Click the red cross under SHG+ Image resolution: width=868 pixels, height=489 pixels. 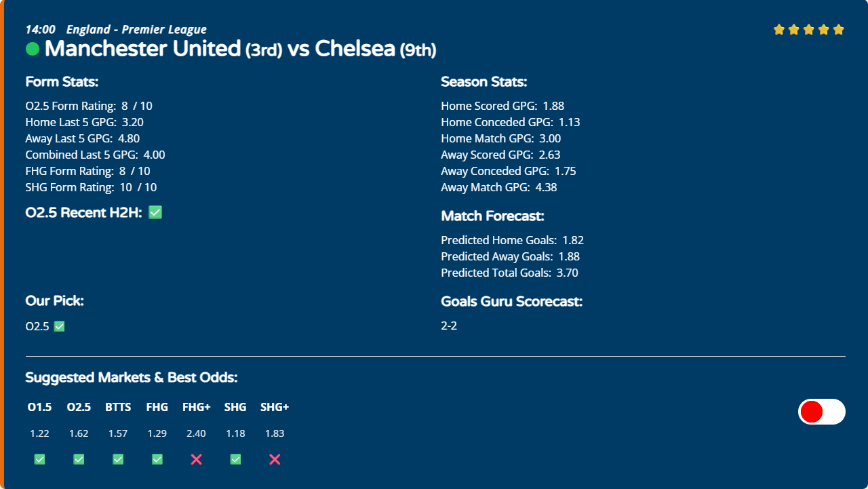(275, 459)
